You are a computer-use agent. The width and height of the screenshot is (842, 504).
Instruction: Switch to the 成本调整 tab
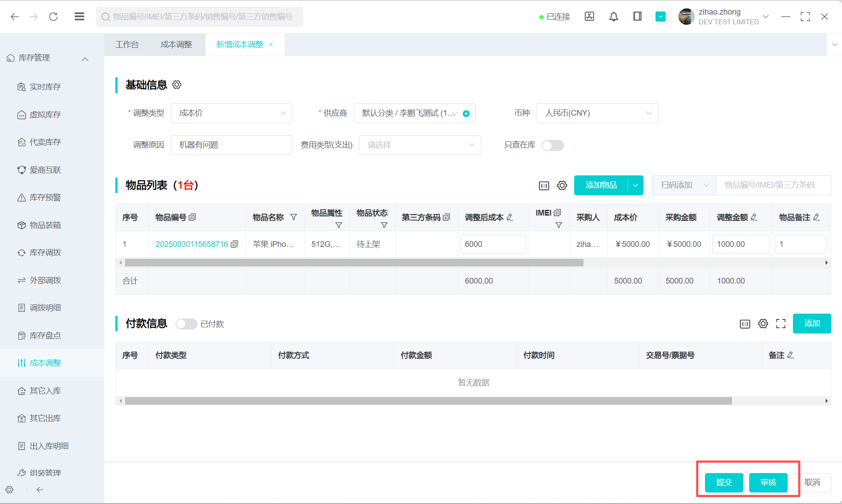pos(176,45)
